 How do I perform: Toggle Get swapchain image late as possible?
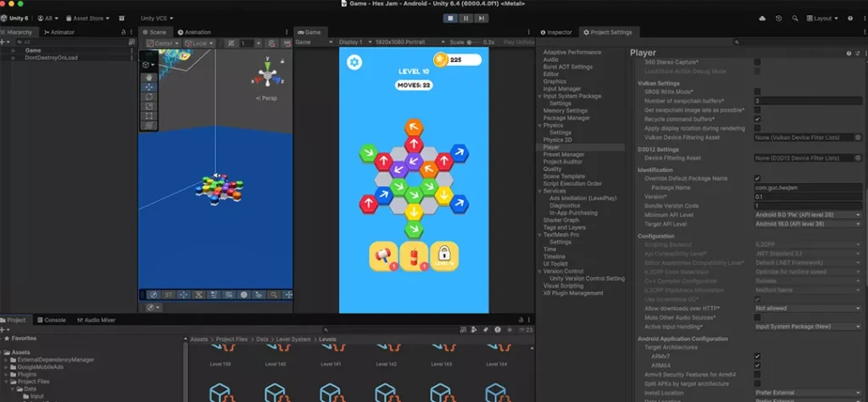pos(757,109)
